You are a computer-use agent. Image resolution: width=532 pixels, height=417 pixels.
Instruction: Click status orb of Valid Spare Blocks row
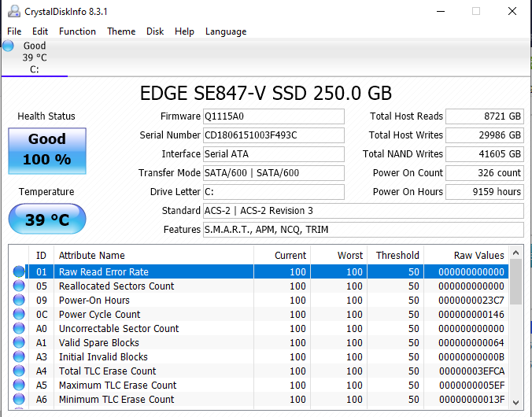pos(19,343)
